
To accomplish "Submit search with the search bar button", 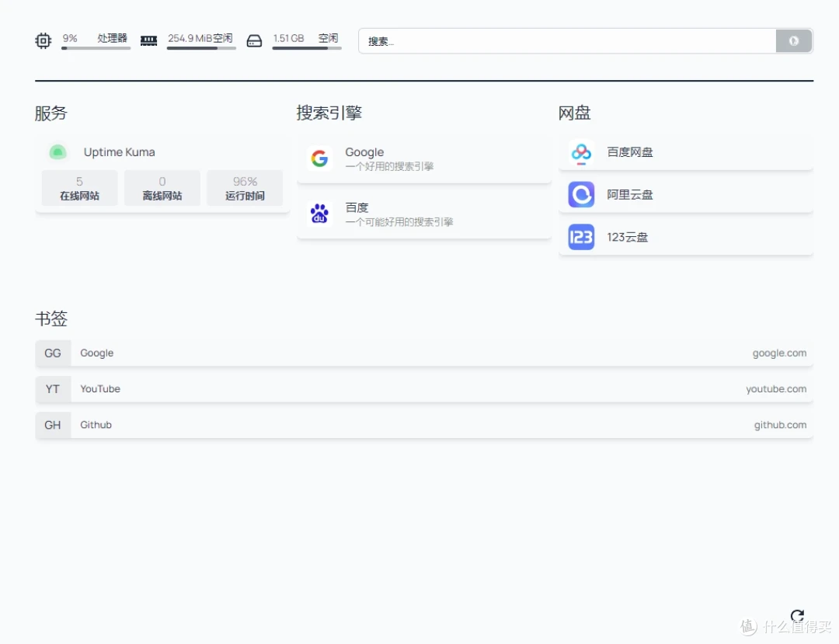I will pos(793,41).
